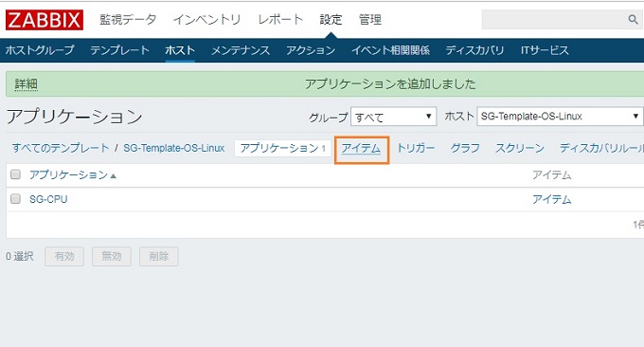Open the ディスカバリルール link
Viewport: 644px width, 347px height.
[601, 148]
